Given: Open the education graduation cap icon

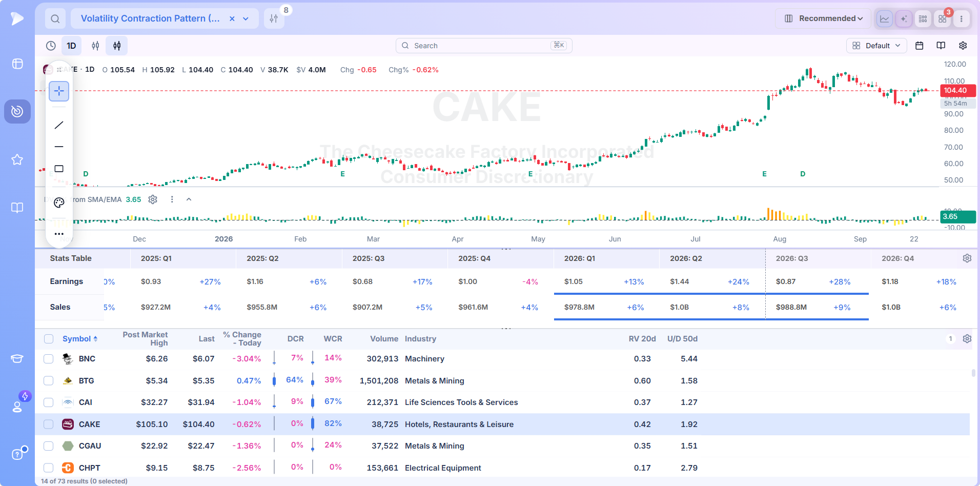Looking at the screenshot, I should click(17, 358).
